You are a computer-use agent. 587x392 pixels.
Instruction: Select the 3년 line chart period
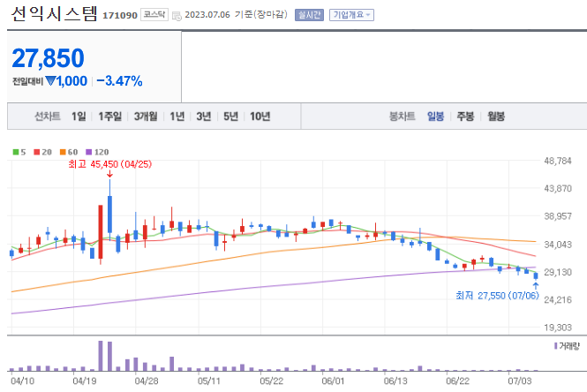pos(204,117)
